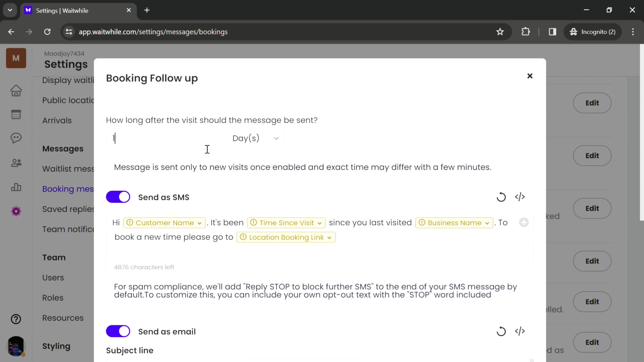Toggle the Send as SMS switch

coord(118,197)
